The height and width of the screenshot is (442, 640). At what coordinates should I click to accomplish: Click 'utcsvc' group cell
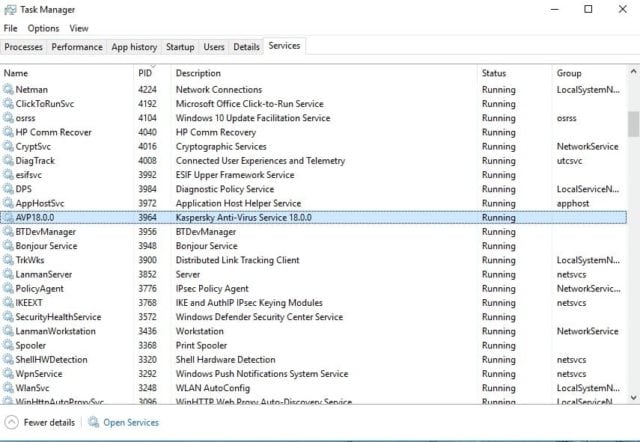click(569, 161)
